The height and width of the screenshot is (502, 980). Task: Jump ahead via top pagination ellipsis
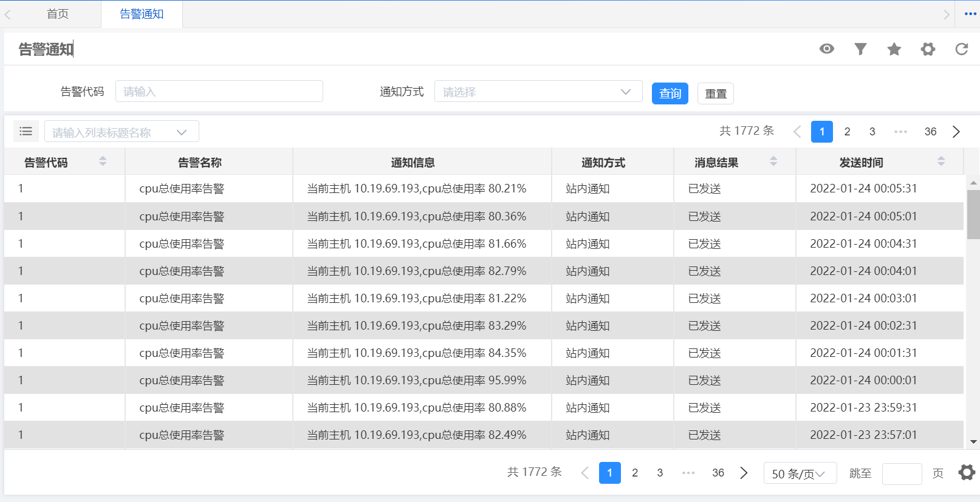[x=900, y=132]
